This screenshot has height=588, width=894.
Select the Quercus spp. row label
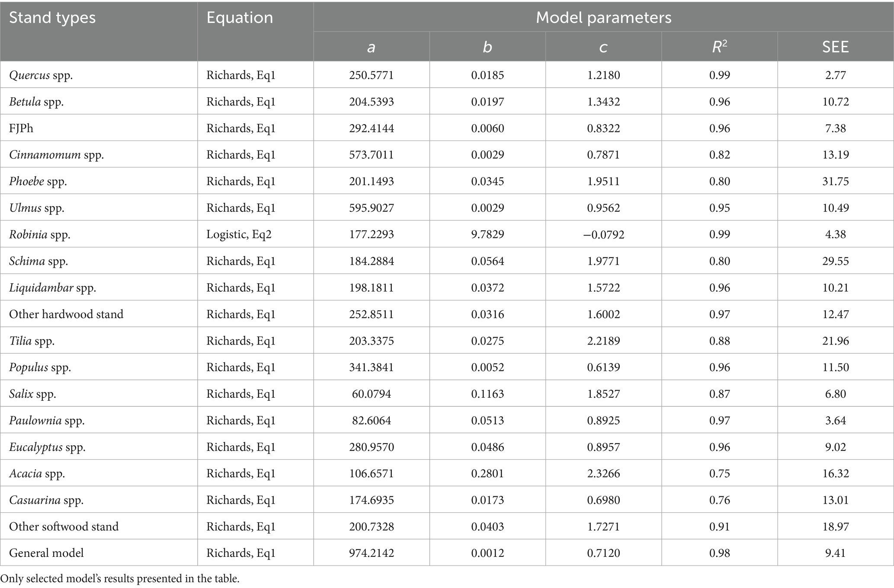tap(41, 75)
